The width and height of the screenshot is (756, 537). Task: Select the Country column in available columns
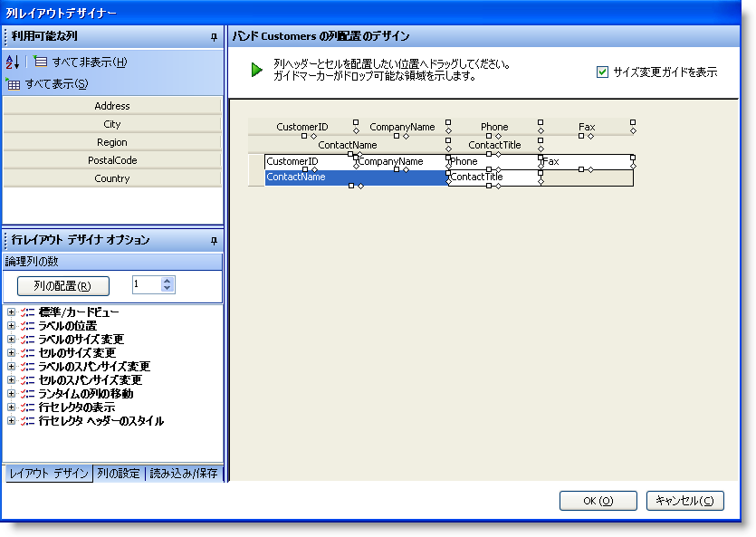(x=111, y=178)
